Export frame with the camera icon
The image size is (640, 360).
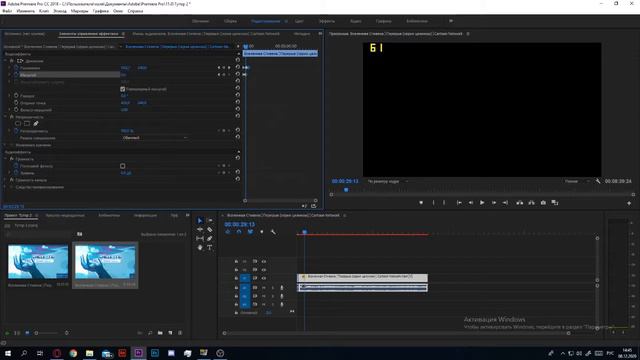pos(543,202)
